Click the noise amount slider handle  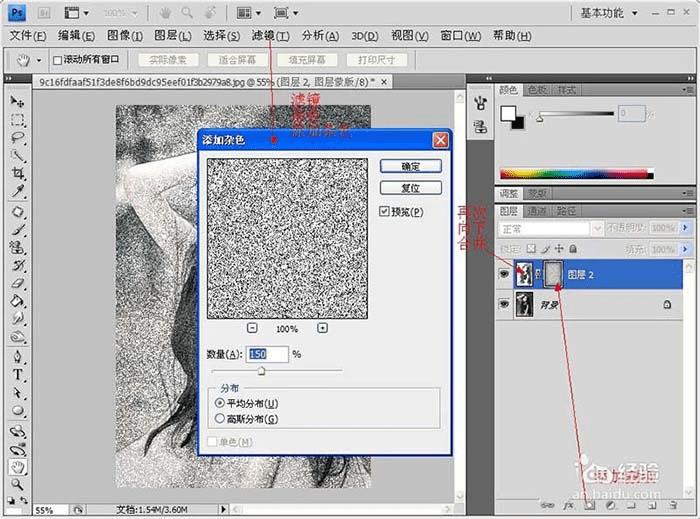[x=262, y=370]
